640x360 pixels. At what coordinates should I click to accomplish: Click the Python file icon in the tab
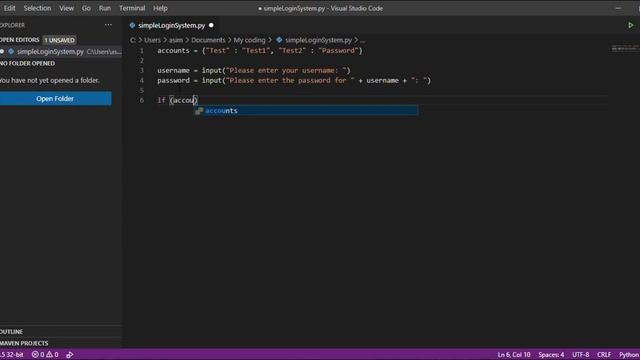(x=132, y=25)
